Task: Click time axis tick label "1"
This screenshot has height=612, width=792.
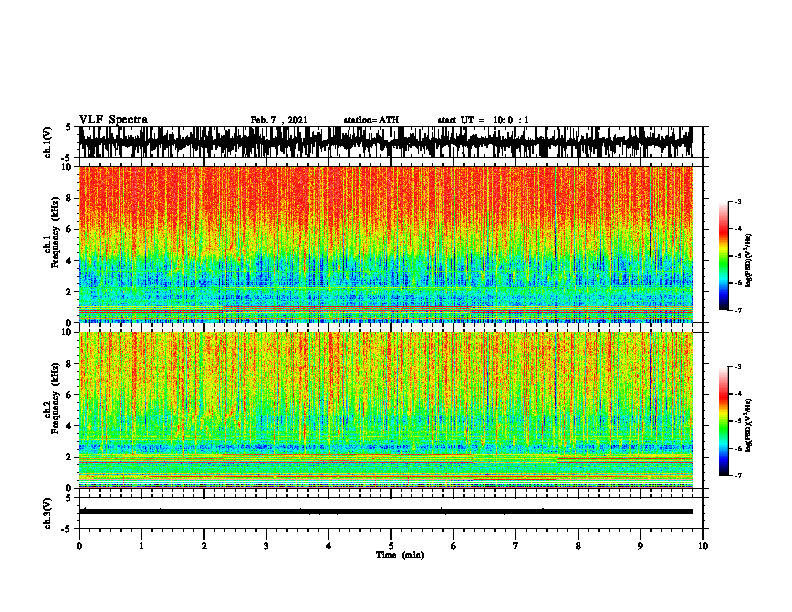Action: click(x=141, y=546)
